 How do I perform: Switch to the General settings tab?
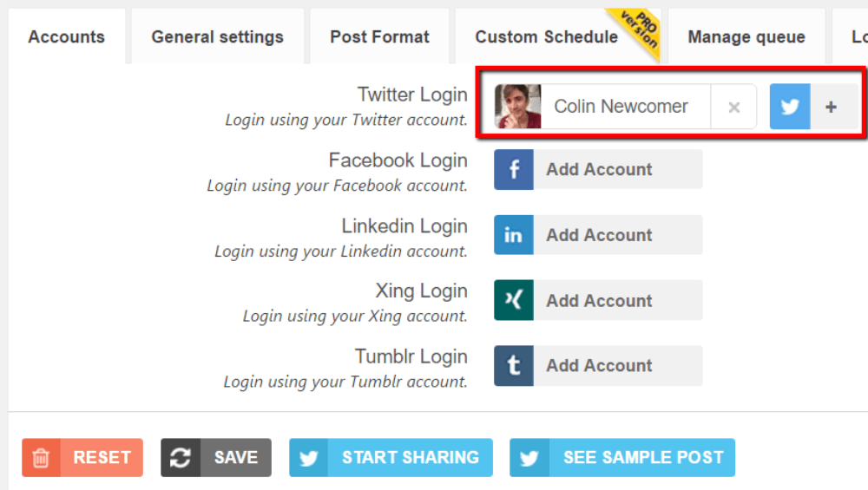point(218,36)
